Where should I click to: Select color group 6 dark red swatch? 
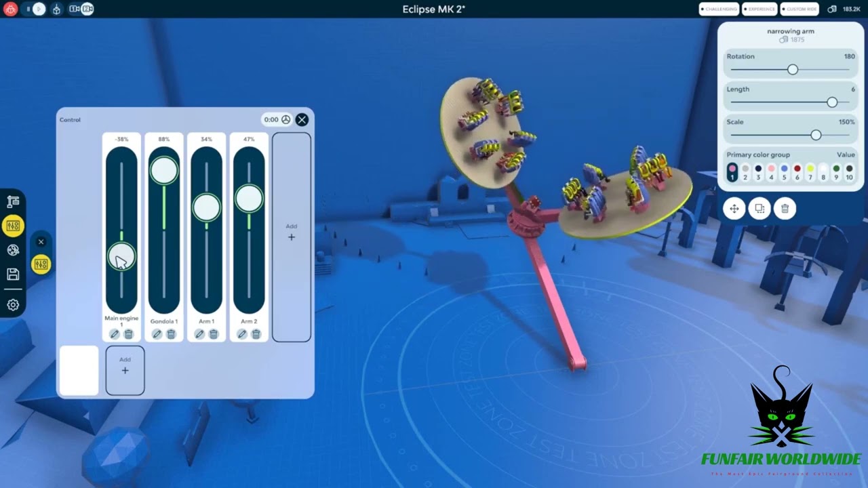[797, 172]
